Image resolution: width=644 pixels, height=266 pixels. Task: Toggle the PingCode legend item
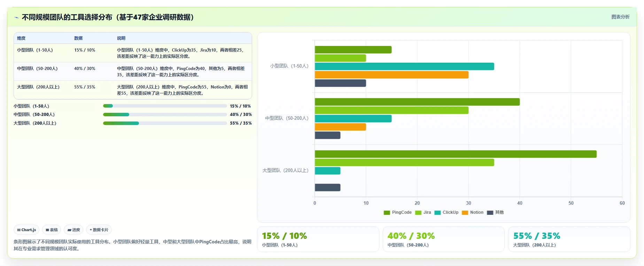click(397, 212)
